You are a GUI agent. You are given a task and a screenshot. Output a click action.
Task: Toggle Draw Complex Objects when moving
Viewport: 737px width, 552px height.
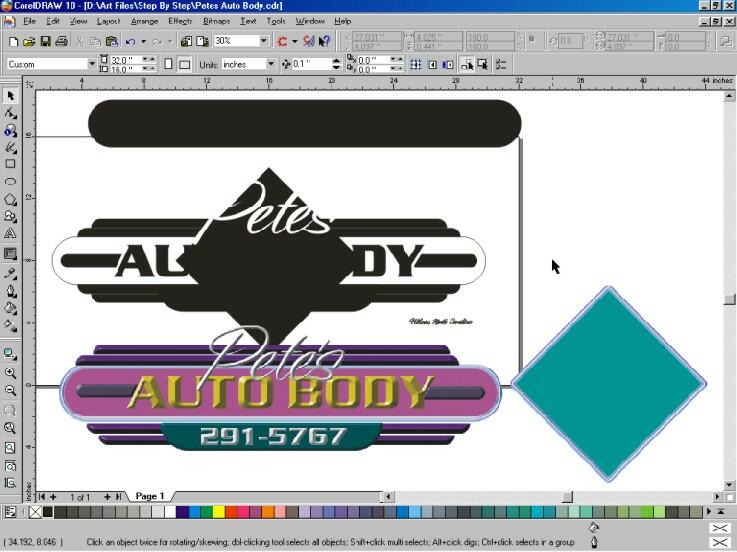[x=467, y=64]
